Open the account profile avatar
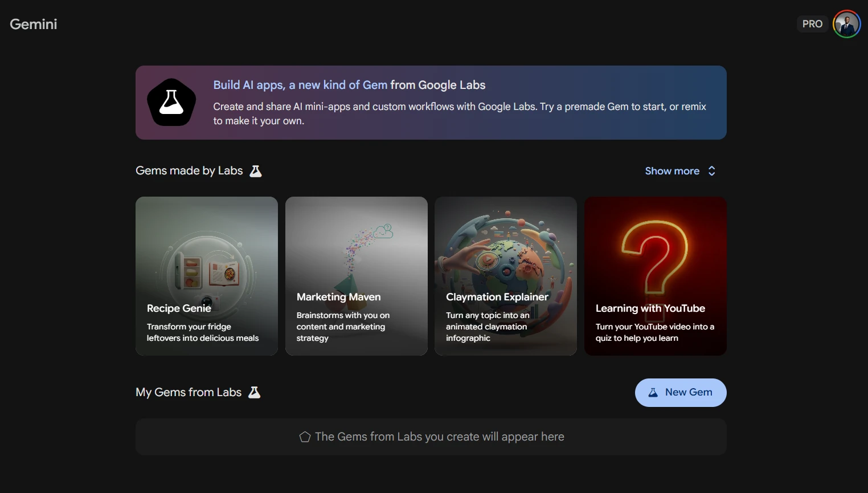 (x=847, y=24)
